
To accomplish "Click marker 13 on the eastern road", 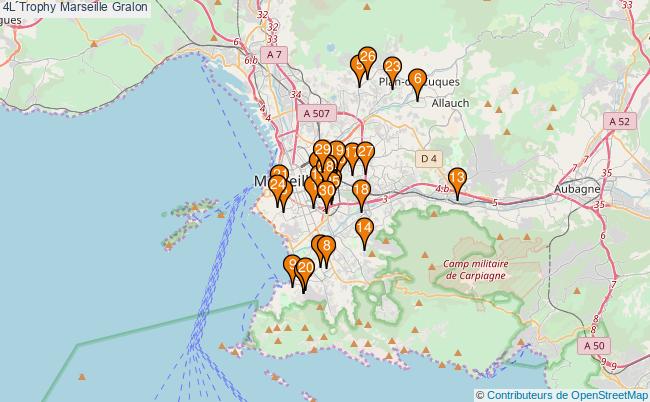I will tap(457, 179).
